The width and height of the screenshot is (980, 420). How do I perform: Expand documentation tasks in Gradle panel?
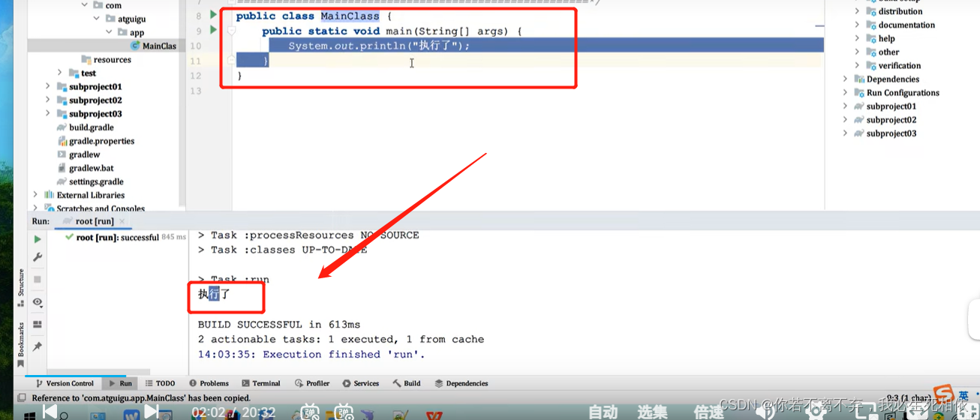857,25
